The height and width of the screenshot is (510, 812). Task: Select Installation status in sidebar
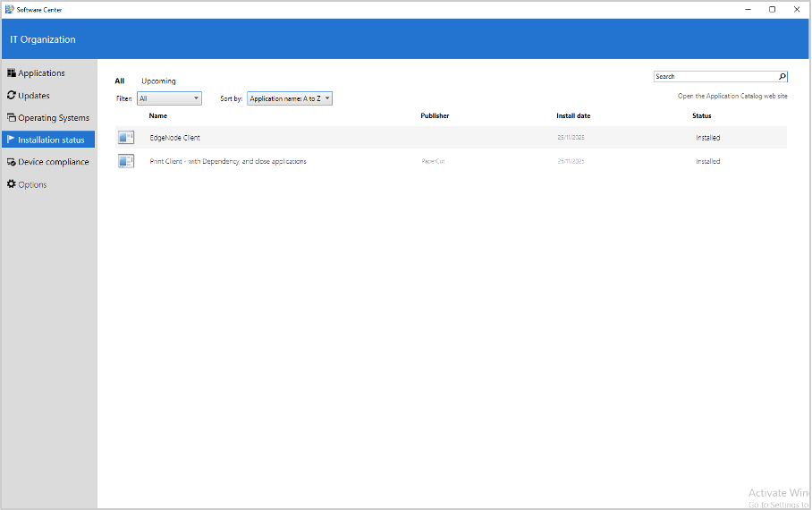[x=48, y=140]
